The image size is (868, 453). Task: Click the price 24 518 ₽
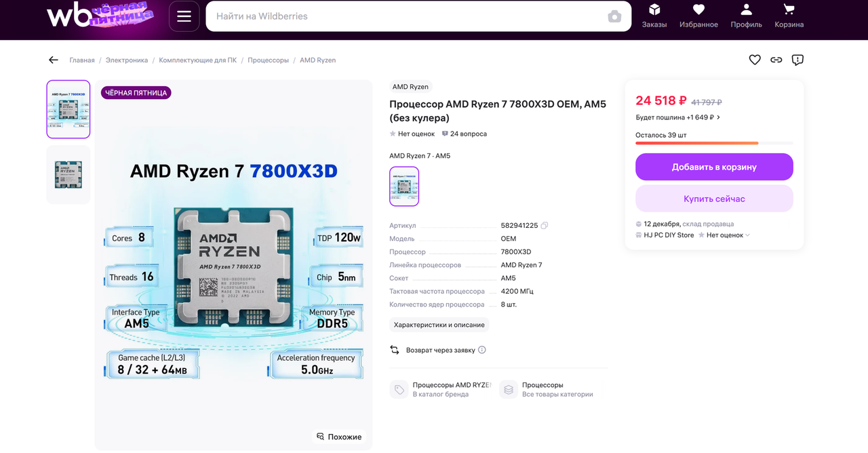coord(661,101)
